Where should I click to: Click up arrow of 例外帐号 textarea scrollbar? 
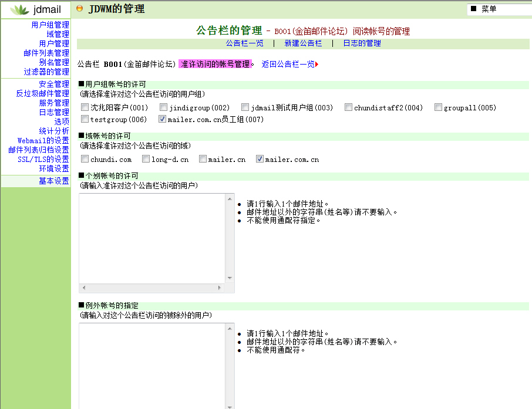[x=230, y=328]
